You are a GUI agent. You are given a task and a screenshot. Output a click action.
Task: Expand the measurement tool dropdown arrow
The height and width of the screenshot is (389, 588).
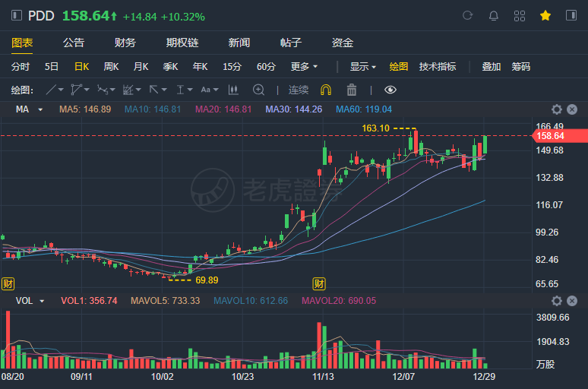tap(190, 90)
